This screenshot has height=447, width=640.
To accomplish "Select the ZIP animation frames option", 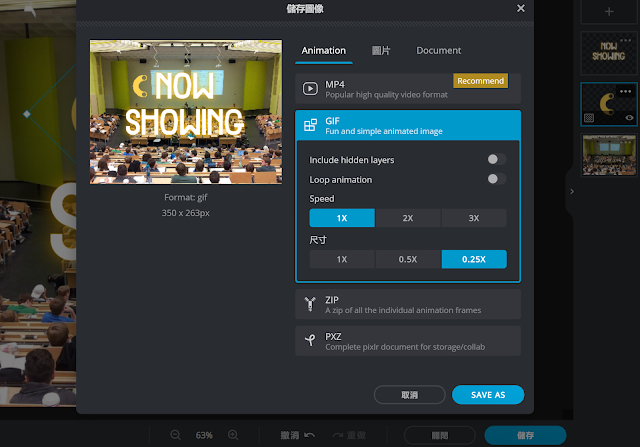I will 408,304.
